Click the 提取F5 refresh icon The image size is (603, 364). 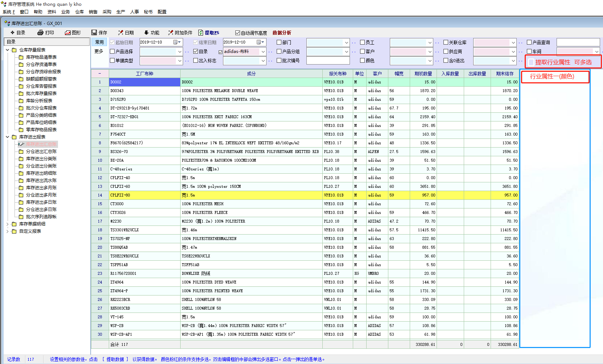pos(201,33)
